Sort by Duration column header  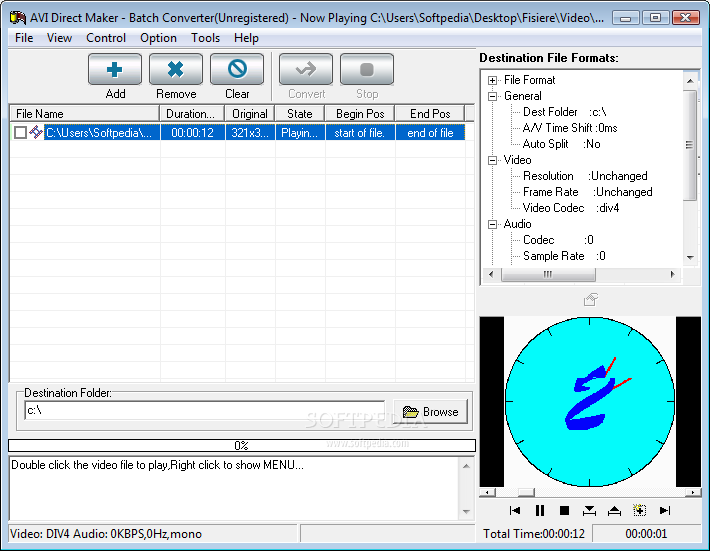(192, 114)
